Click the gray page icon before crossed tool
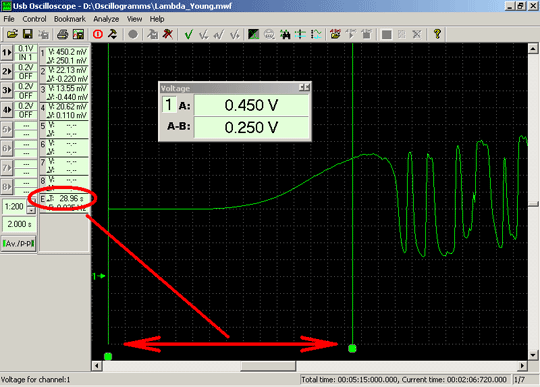The width and height of the screenshot is (540, 387). [152, 34]
